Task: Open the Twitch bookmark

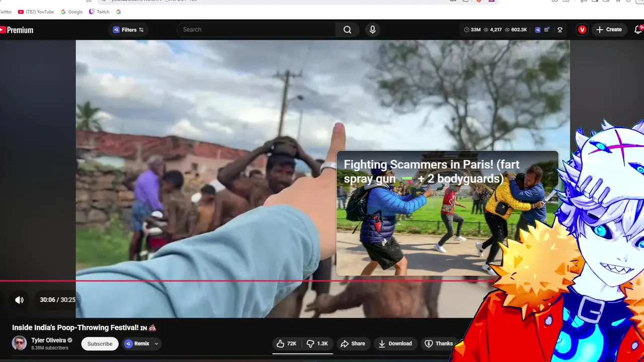Action: point(99,12)
